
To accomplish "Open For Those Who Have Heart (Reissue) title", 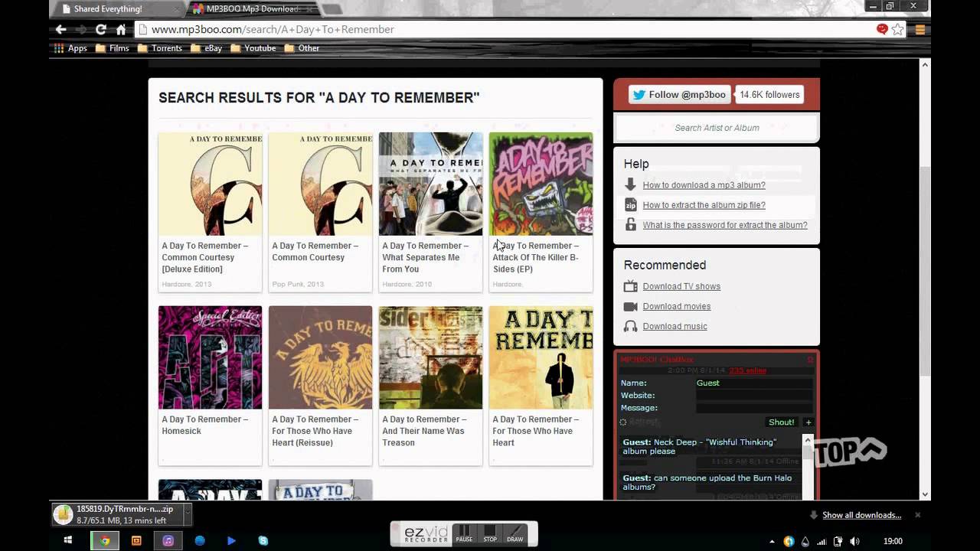I will tap(315, 431).
